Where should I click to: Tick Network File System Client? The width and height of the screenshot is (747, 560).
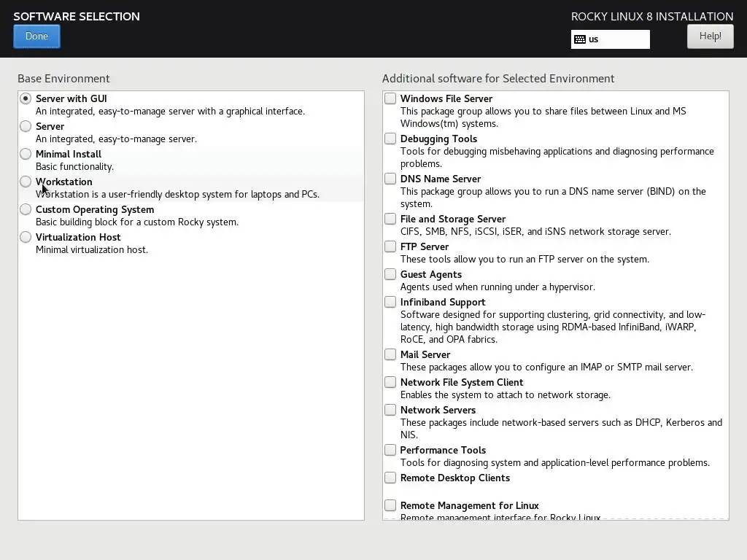click(391, 382)
